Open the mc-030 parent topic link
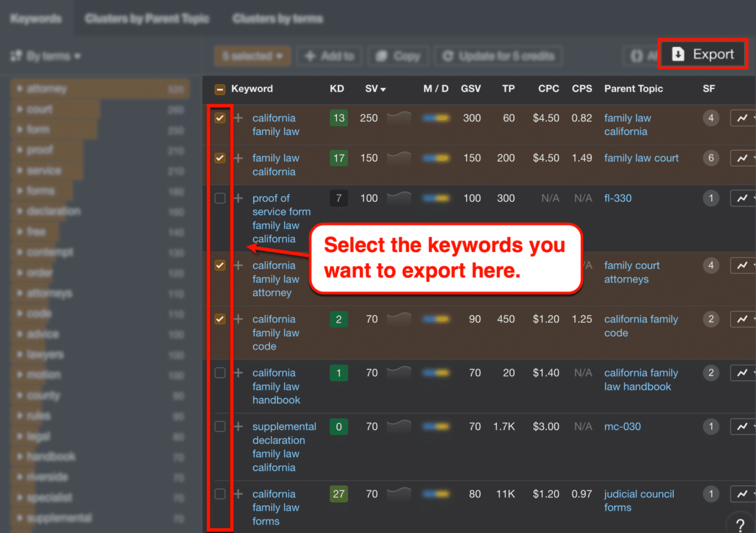 click(622, 427)
